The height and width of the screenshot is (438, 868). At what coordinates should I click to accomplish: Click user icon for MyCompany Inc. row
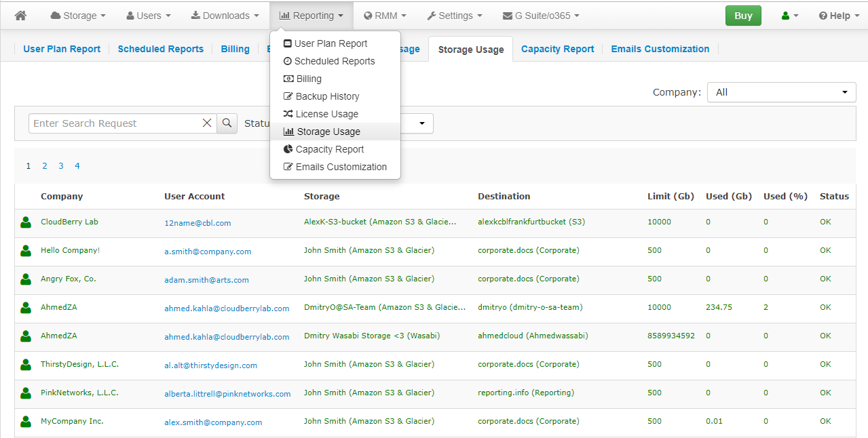[26, 422]
